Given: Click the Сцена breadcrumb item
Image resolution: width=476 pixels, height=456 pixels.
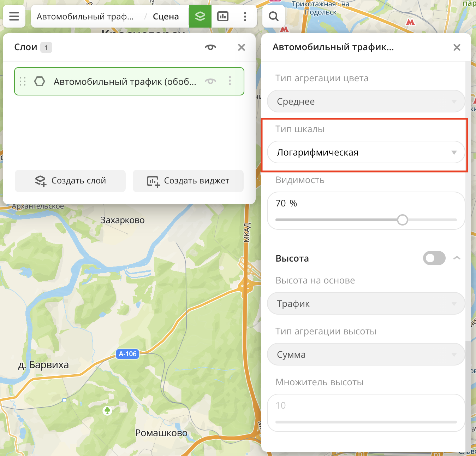Looking at the screenshot, I should 166,17.
